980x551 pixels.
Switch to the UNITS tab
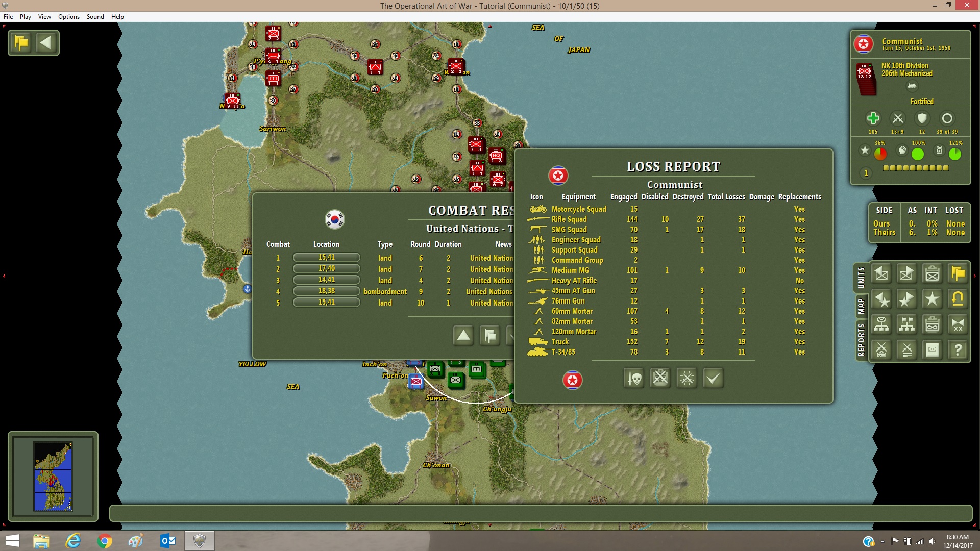861,278
